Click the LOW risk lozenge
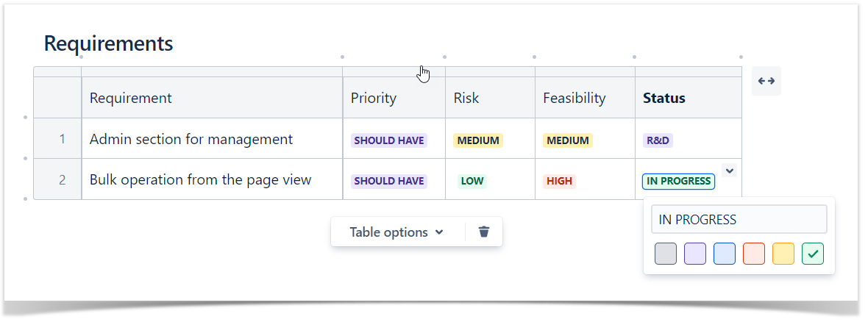The image size is (868, 322). coord(472,181)
